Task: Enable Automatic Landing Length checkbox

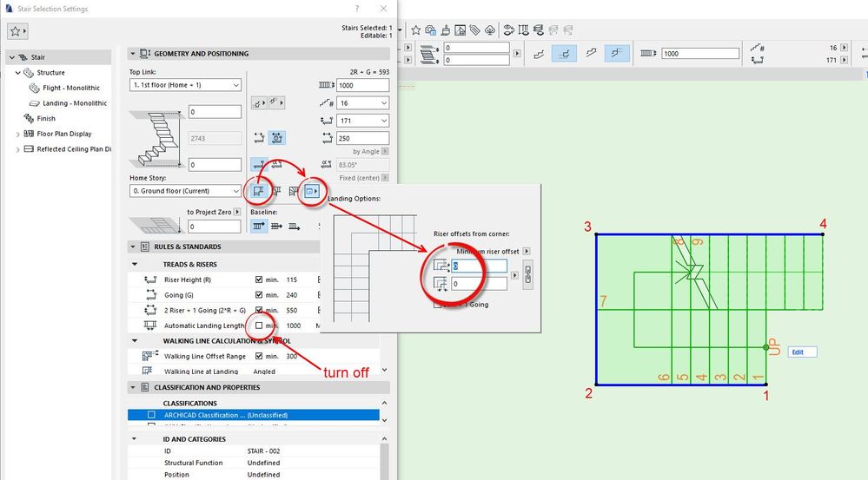Action: 259,325
